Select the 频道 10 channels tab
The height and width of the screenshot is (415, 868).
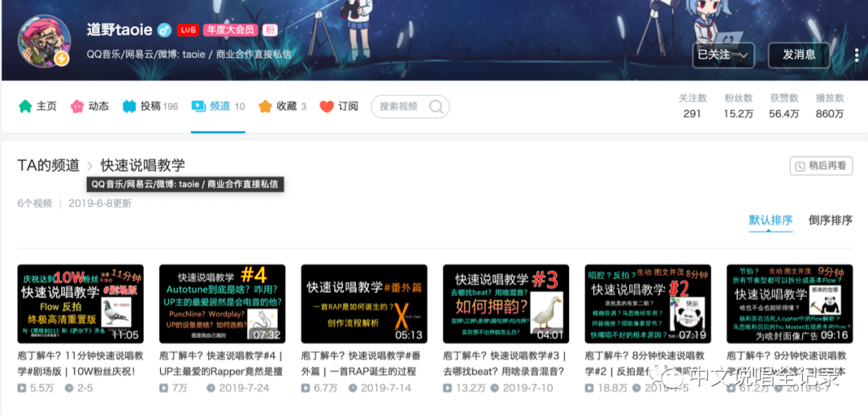pos(218,106)
